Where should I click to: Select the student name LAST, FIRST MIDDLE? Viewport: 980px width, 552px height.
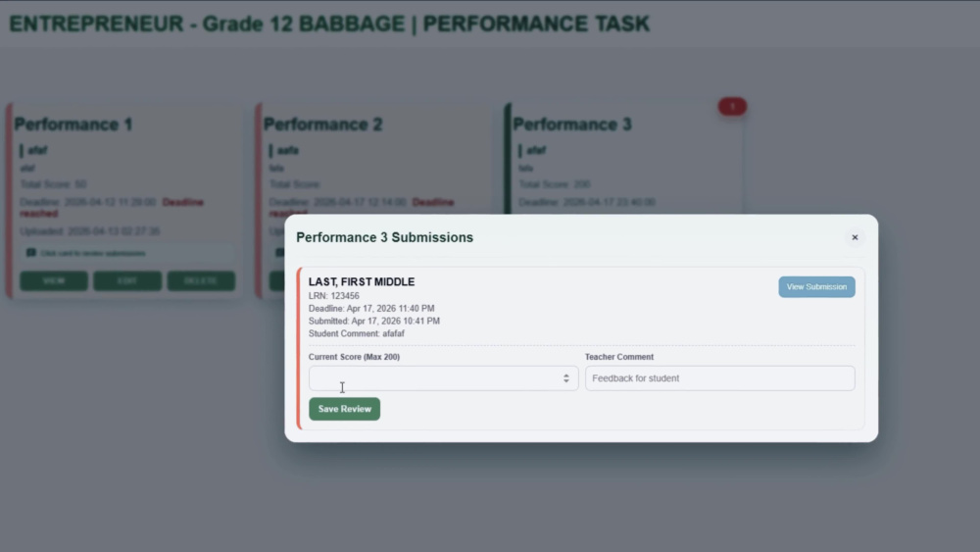(x=362, y=282)
